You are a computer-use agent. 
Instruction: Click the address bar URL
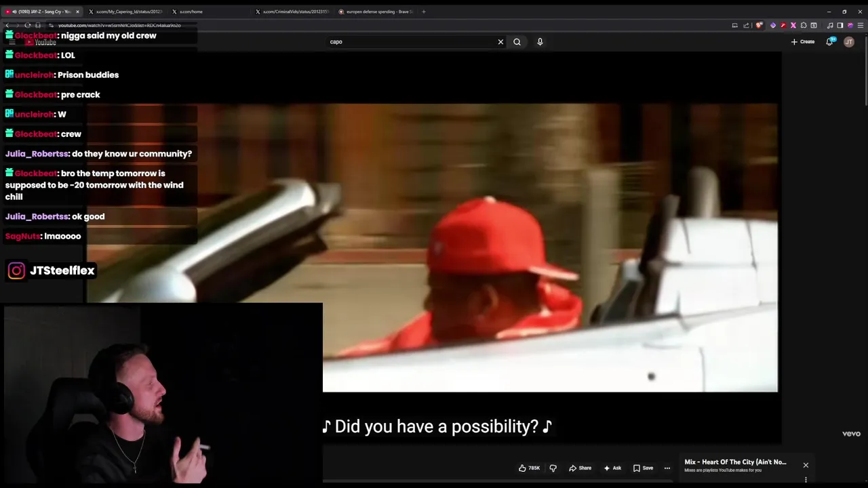click(119, 25)
